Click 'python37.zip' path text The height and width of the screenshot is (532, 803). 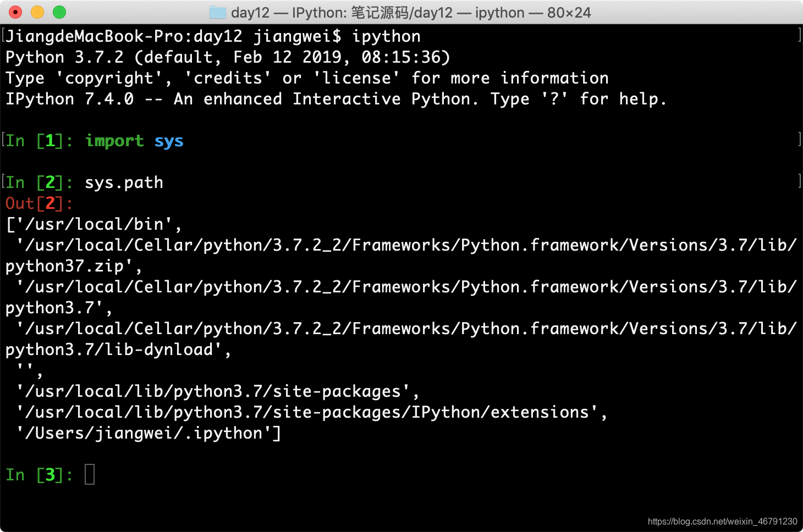tap(64, 266)
